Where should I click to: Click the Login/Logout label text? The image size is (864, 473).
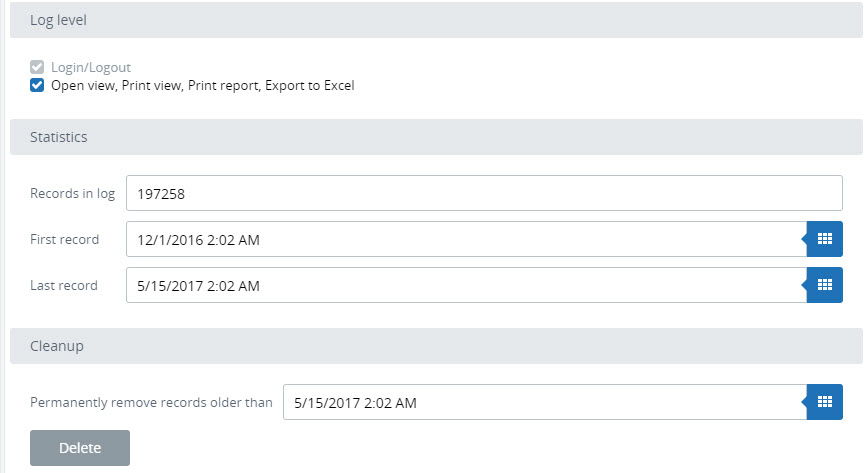coord(91,68)
